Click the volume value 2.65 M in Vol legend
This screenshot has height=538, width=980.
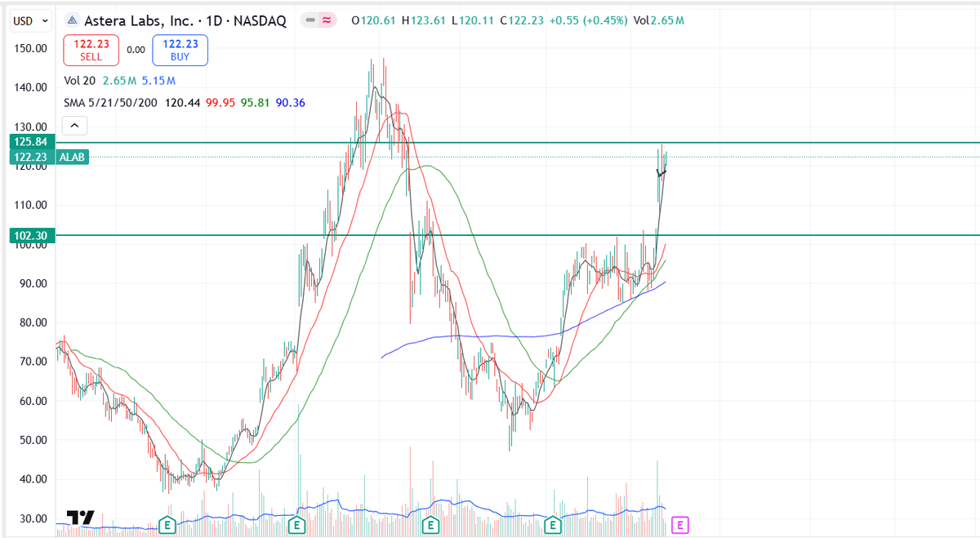click(118, 81)
